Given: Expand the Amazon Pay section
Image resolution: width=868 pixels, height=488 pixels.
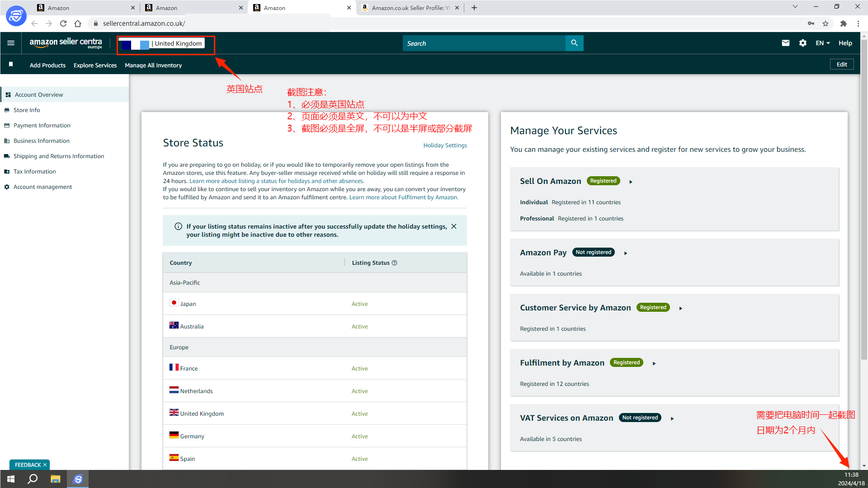Looking at the screenshot, I should (626, 253).
